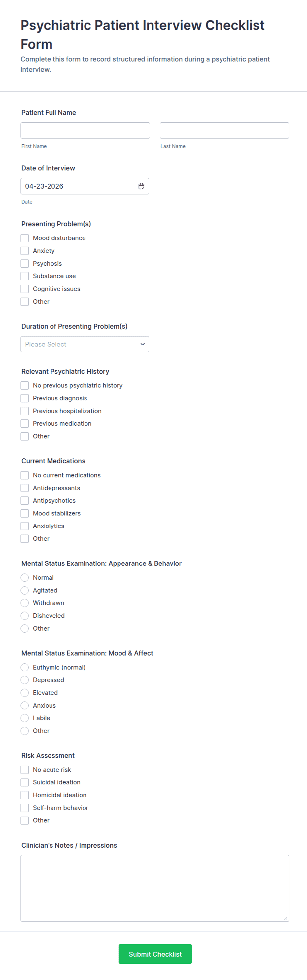The width and height of the screenshot is (307, 980).
Task: Select the Disheveled appearance option
Action: coord(24,616)
